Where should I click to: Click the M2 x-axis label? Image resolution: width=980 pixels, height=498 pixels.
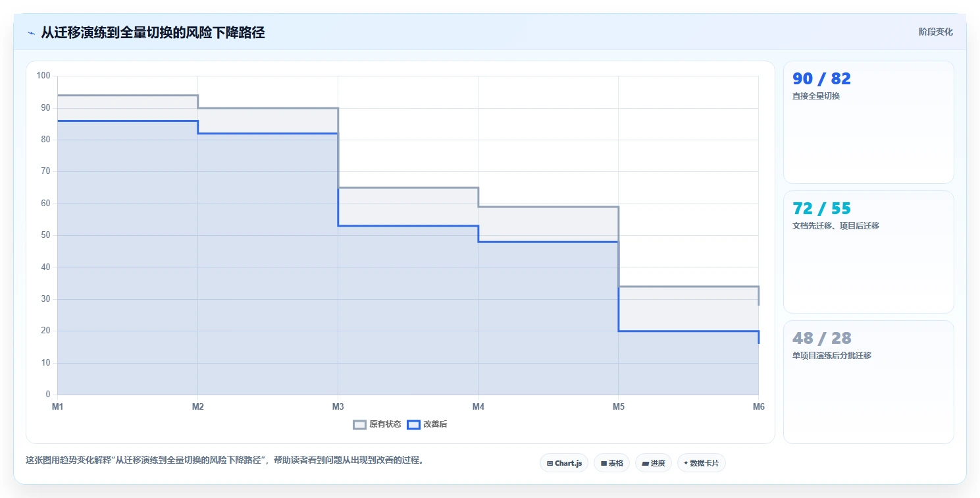coord(198,406)
